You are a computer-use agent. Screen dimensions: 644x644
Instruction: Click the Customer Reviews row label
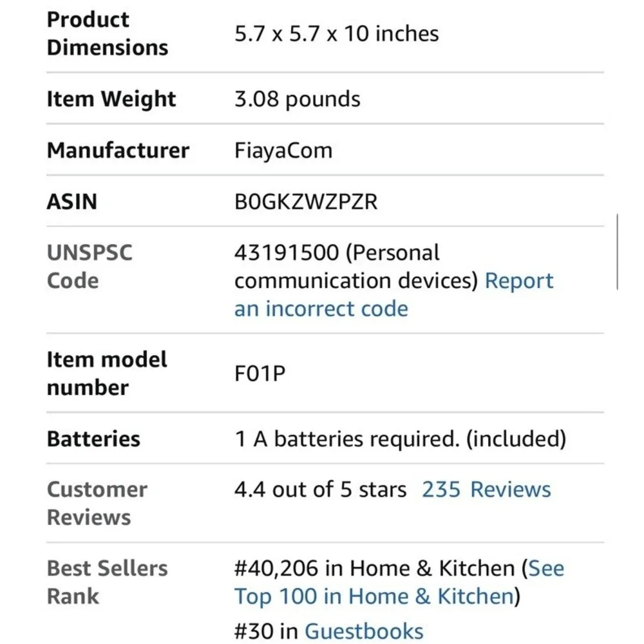point(97,503)
